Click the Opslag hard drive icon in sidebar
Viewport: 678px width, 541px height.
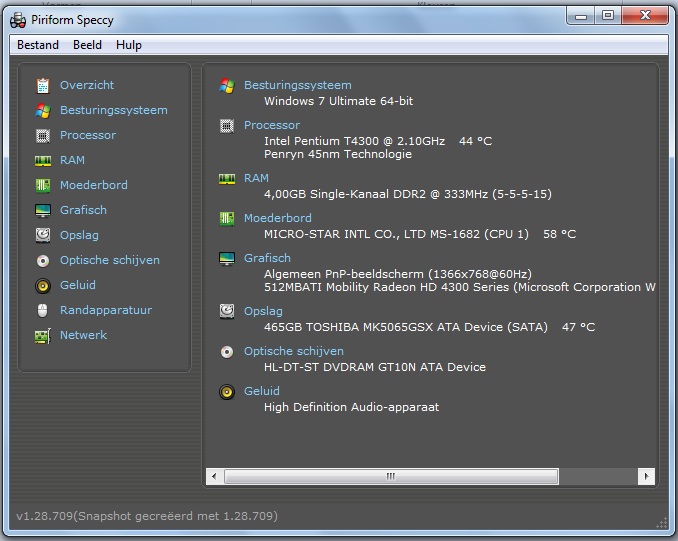click(x=43, y=235)
